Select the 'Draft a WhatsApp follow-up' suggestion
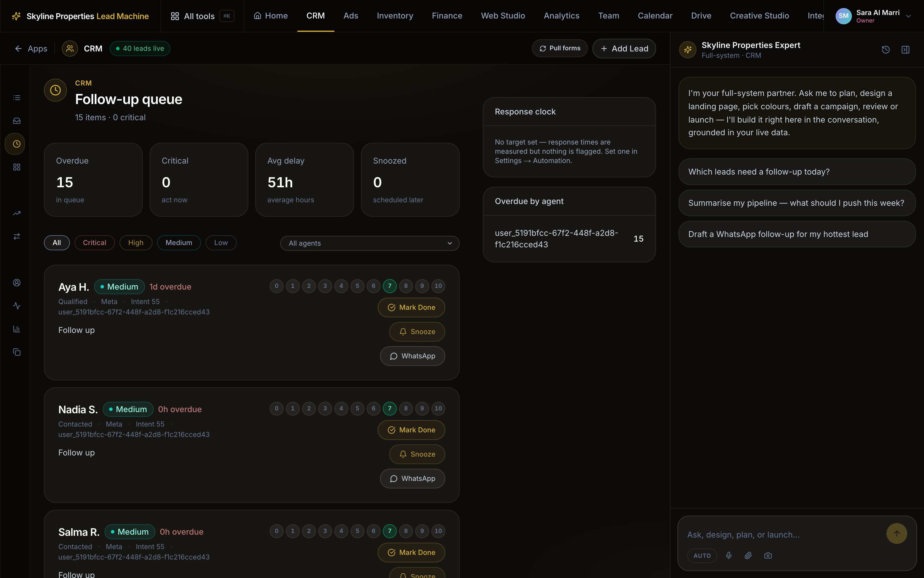The image size is (924, 578). pos(797,234)
